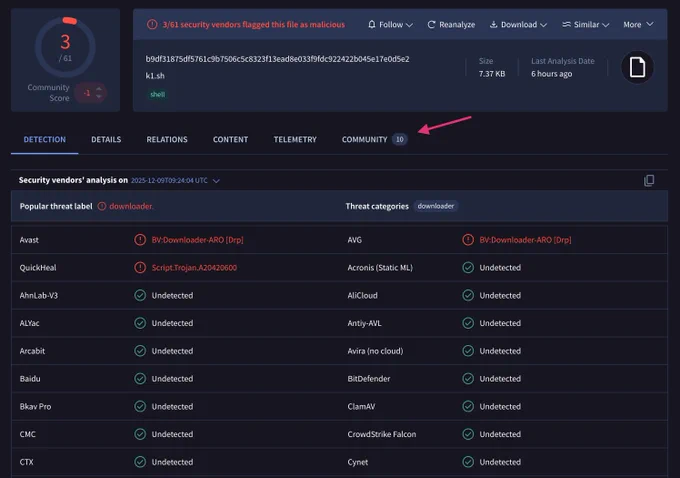This screenshot has width=680, height=478.
Task: Click CMC green check icon
Action: [x=140, y=434]
